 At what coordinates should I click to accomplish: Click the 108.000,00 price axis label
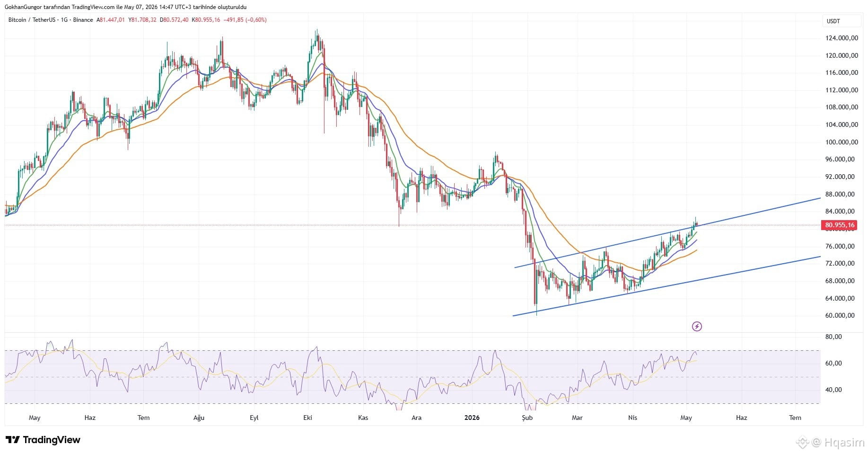tap(842, 107)
